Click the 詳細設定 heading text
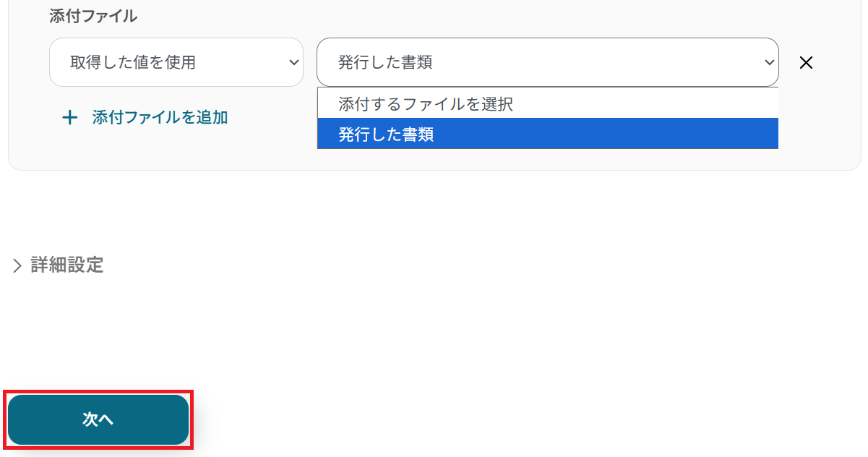This screenshot has height=457, width=868. (67, 265)
